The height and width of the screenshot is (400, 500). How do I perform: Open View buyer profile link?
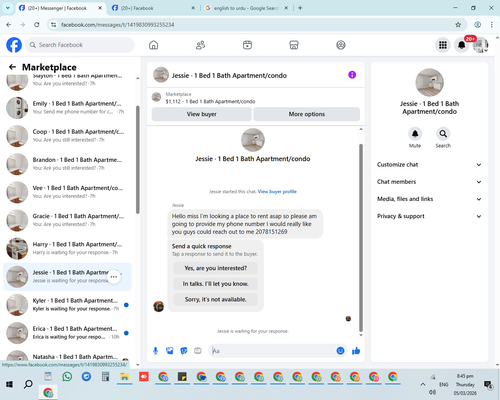pyautogui.click(x=277, y=191)
